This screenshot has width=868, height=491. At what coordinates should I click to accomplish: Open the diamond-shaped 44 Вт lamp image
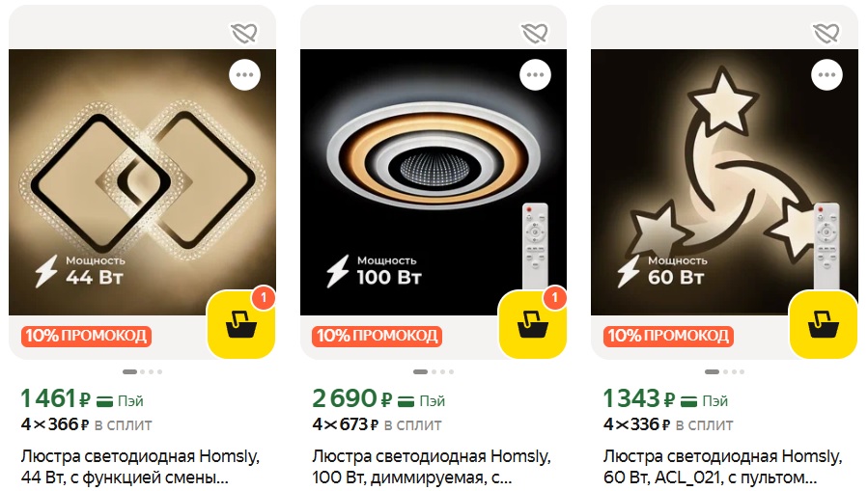point(142,182)
